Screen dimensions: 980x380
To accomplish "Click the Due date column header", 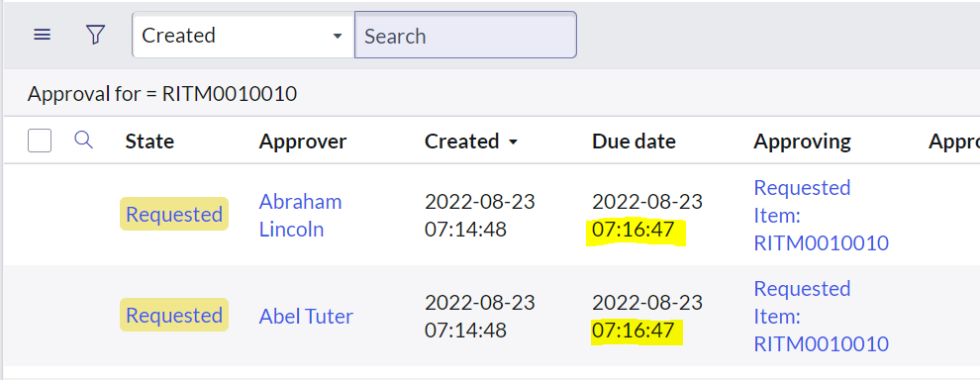I will coord(634,142).
